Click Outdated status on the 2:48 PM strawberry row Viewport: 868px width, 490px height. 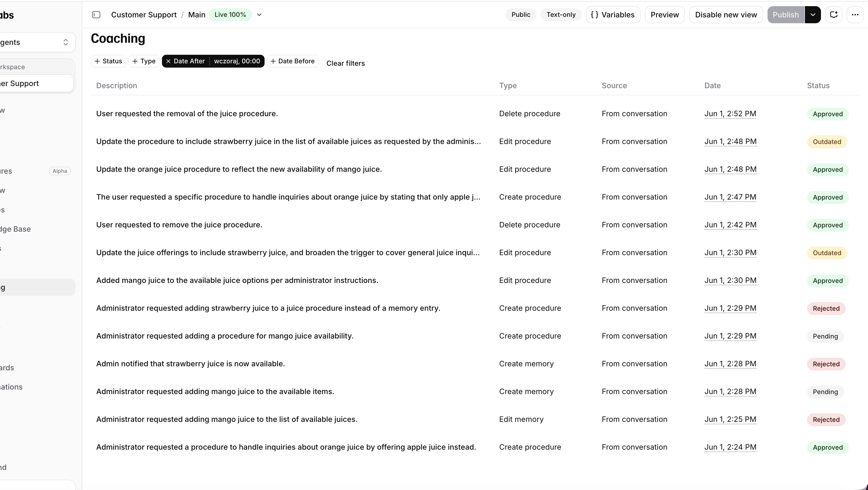coord(827,142)
